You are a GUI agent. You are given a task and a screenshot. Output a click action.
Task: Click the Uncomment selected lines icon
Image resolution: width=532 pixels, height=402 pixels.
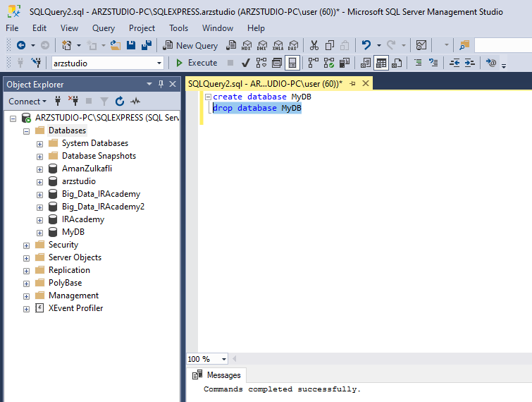pos(433,63)
